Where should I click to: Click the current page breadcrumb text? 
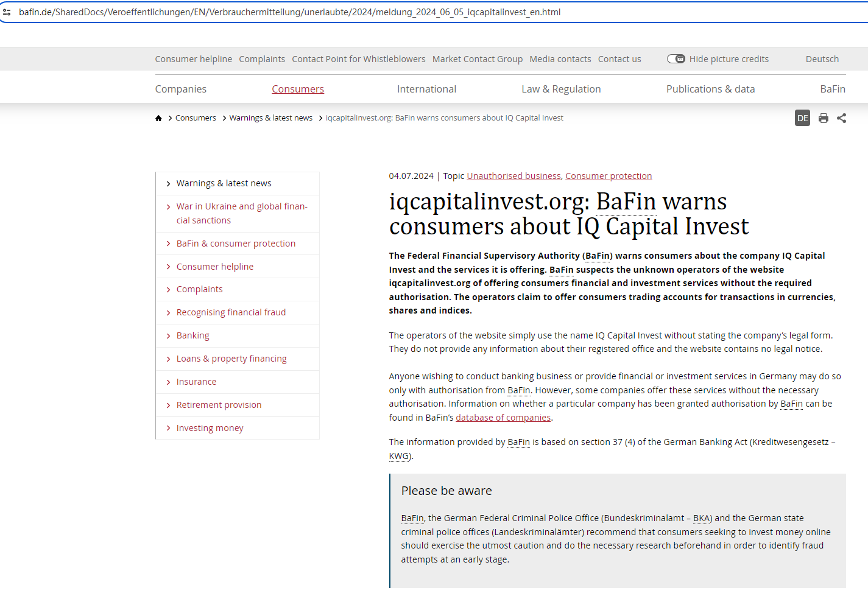[x=445, y=118]
